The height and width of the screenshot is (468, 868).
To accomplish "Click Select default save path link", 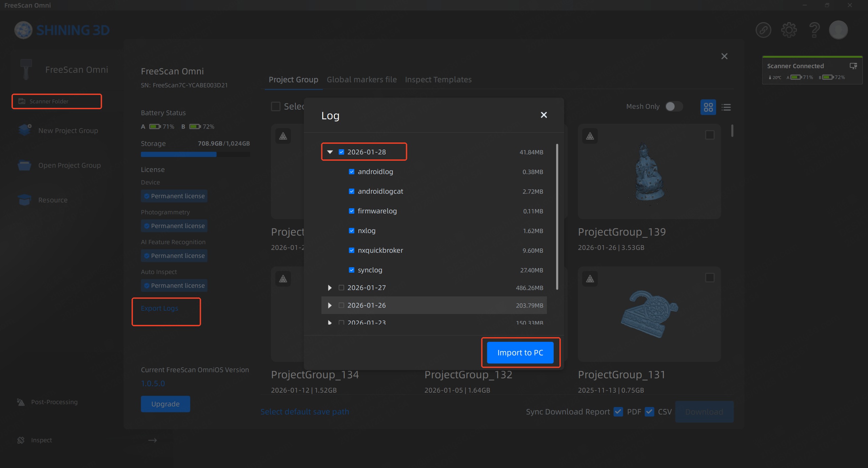I will (304, 412).
